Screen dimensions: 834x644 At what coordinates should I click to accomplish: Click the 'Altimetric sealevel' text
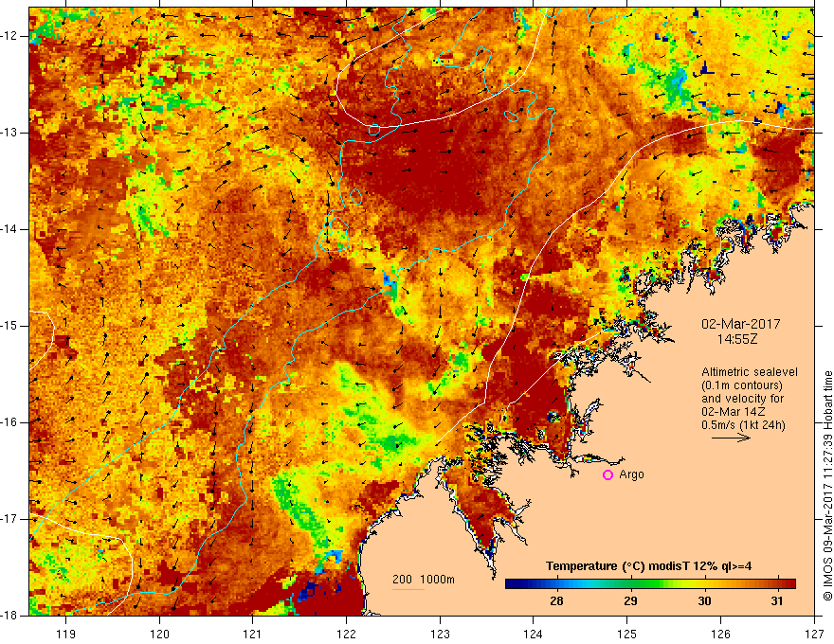point(750,372)
